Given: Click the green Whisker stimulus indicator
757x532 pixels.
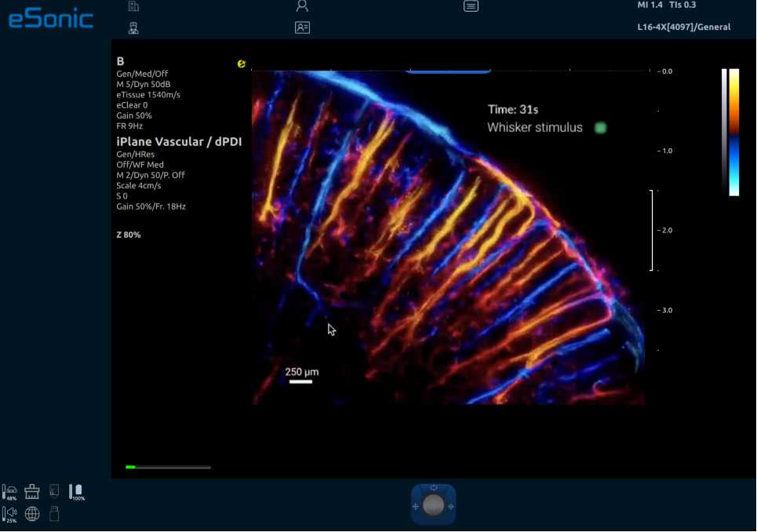Looking at the screenshot, I should [601, 127].
